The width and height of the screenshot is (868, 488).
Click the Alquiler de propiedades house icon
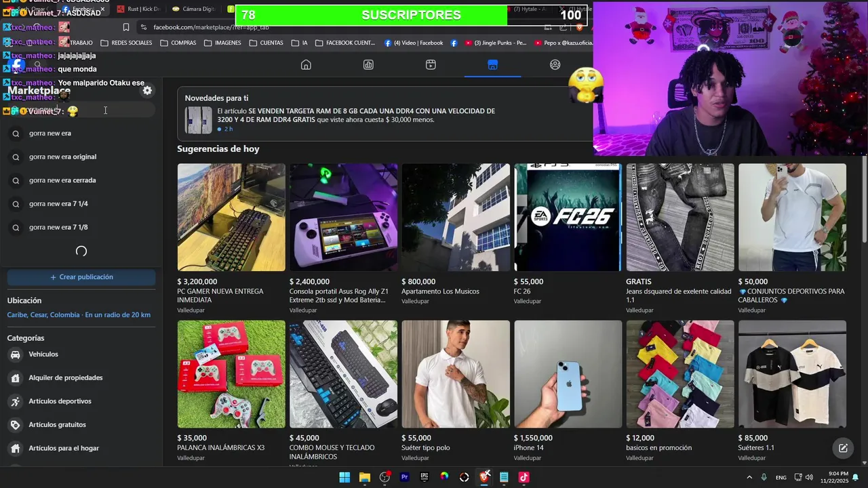point(16,378)
